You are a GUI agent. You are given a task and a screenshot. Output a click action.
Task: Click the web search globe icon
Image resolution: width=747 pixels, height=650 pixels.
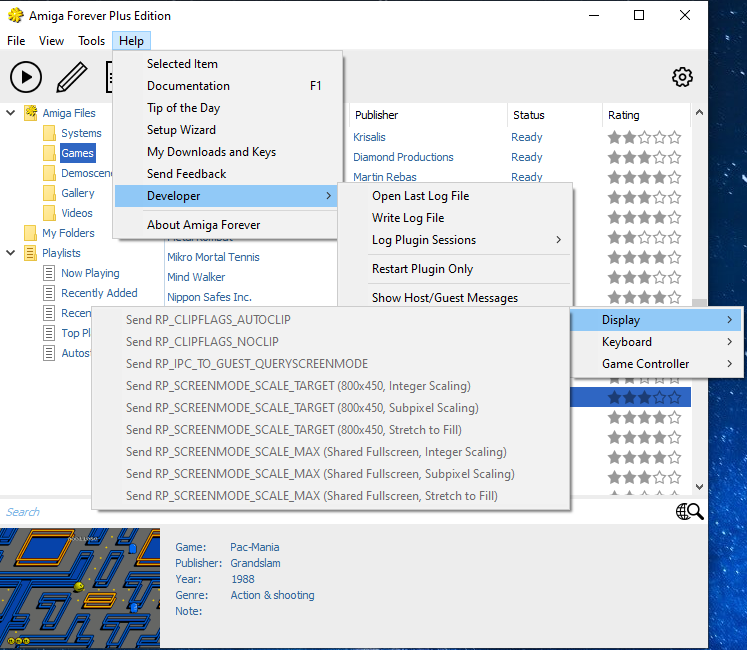(689, 512)
